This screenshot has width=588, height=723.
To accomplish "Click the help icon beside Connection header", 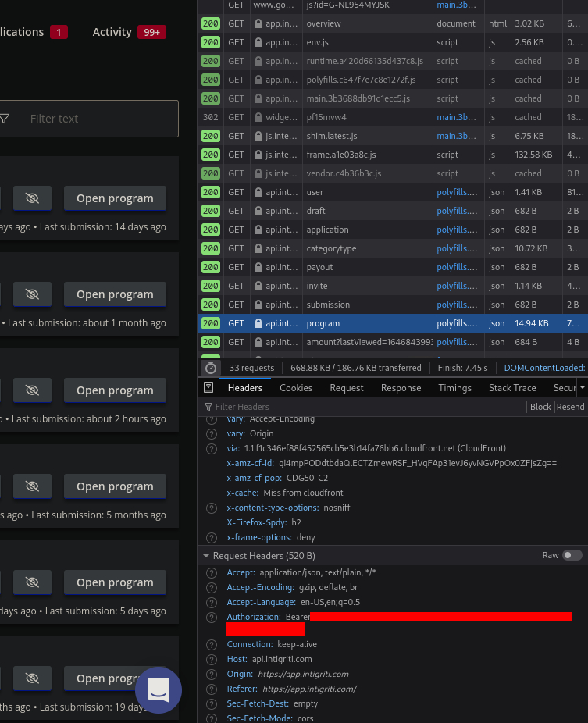I will pyautogui.click(x=212, y=645).
